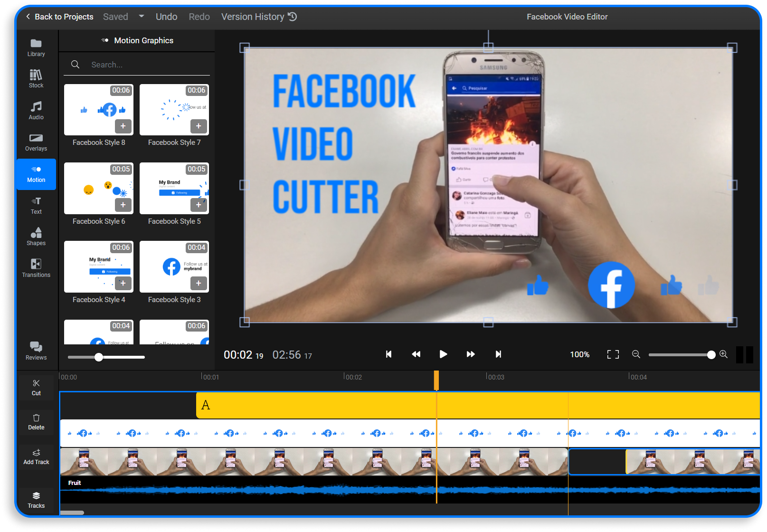Open the Reviews panel
The image size is (767, 532).
[36, 351]
